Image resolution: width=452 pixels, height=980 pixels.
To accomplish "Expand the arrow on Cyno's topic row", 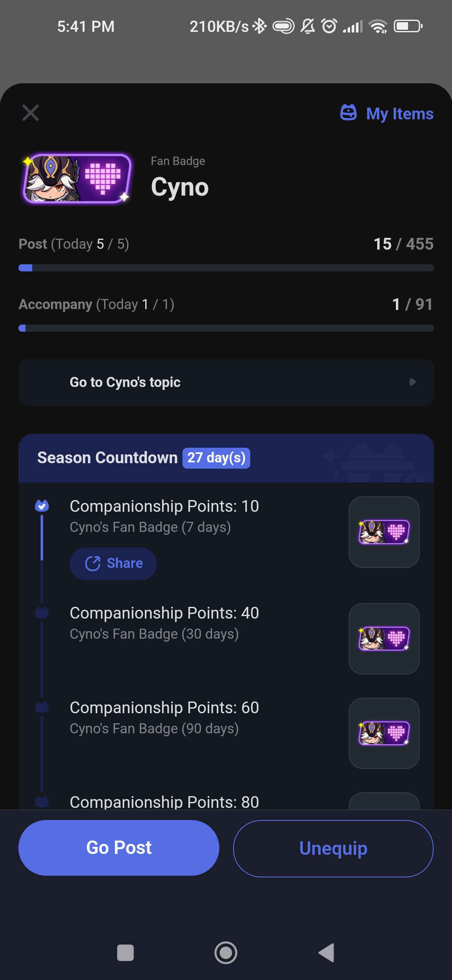I will point(412,382).
